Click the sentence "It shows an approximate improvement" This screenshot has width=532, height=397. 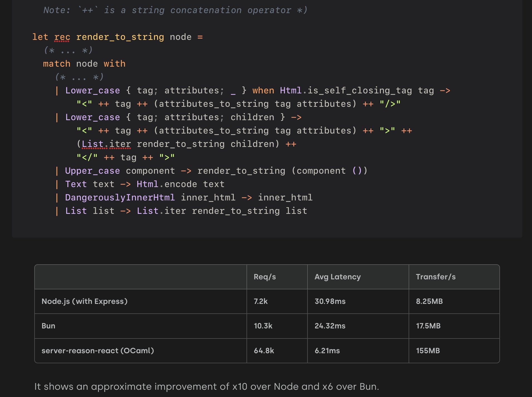[x=206, y=386]
